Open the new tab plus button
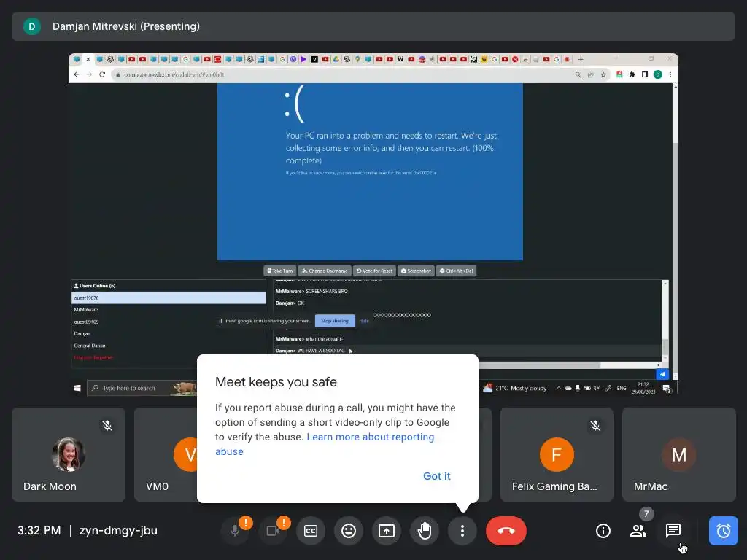 580,59
